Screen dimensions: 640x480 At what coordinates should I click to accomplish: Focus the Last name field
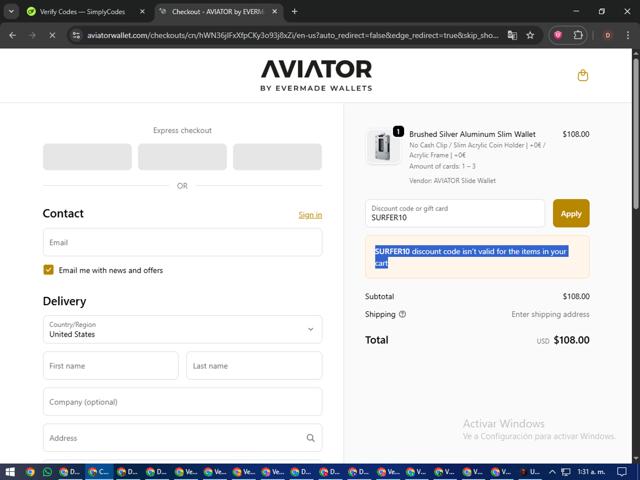[x=254, y=366]
